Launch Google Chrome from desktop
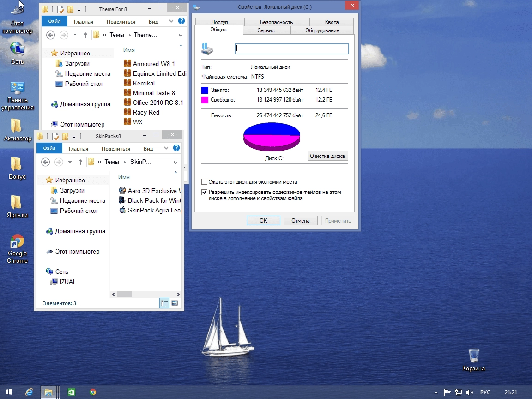Screen dimensions: 532x399 click(17, 249)
